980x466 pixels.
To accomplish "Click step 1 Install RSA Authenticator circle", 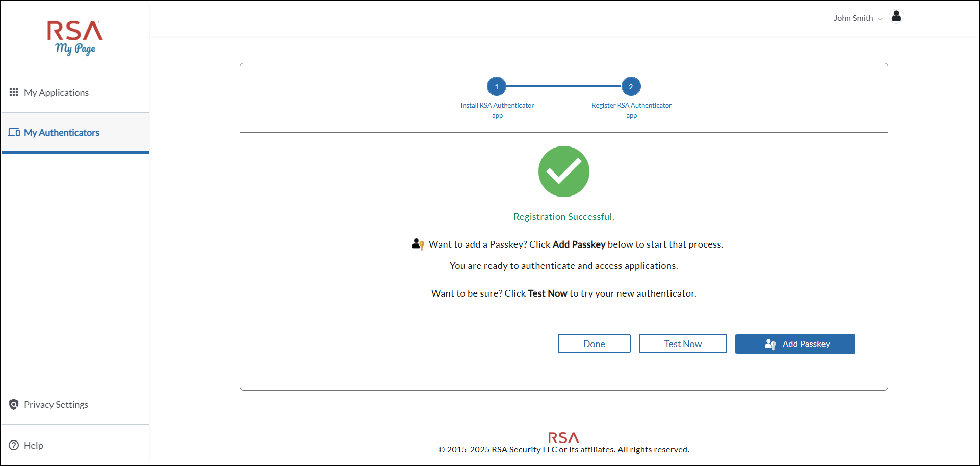I will [496, 87].
